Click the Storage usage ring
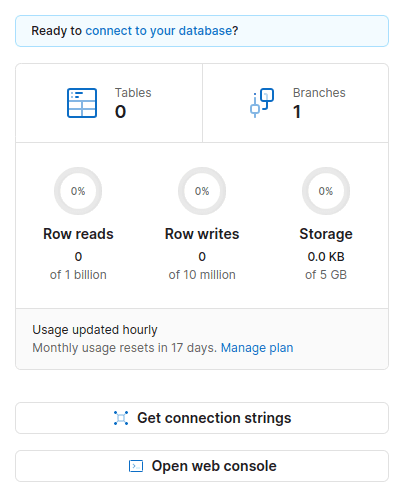The width and height of the screenshot is (407, 499). [326, 191]
